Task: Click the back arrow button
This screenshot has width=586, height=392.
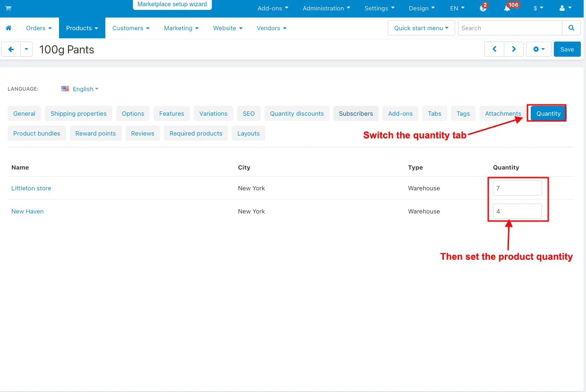Action: coord(11,49)
